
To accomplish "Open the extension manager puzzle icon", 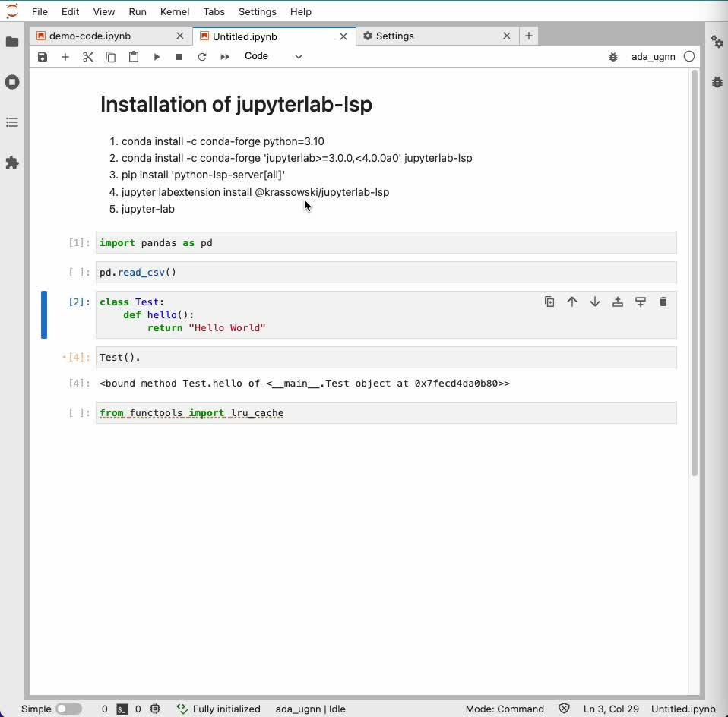I will (12, 162).
